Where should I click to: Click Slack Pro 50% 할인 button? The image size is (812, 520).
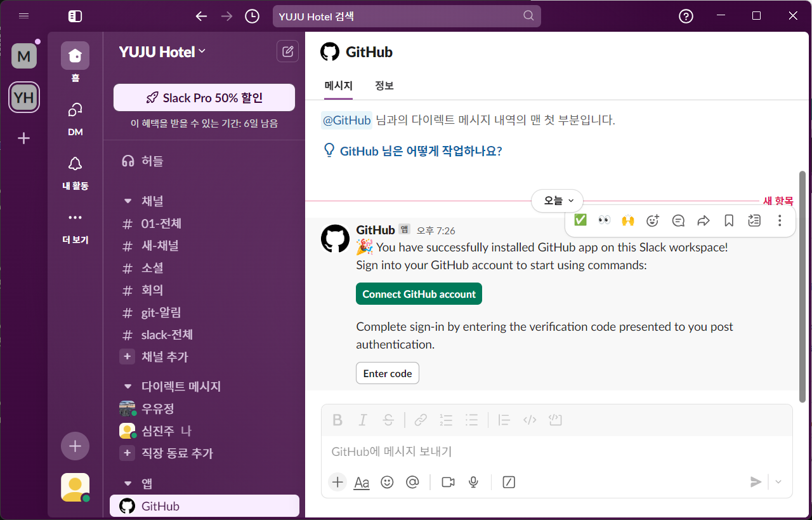coord(204,98)
